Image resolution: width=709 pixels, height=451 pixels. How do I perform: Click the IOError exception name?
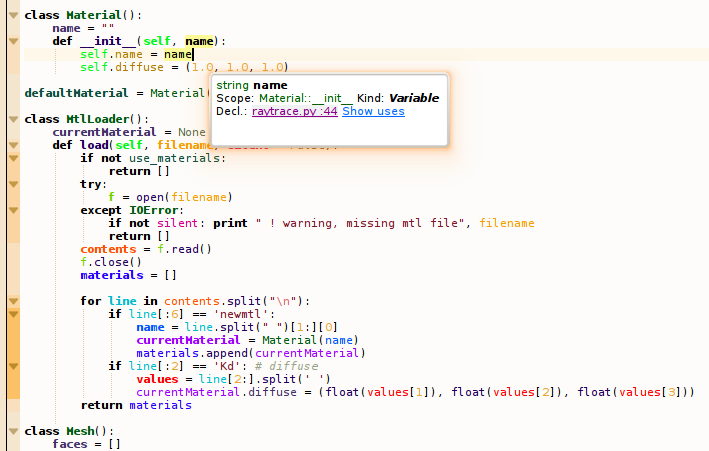[x=153, y=210]
